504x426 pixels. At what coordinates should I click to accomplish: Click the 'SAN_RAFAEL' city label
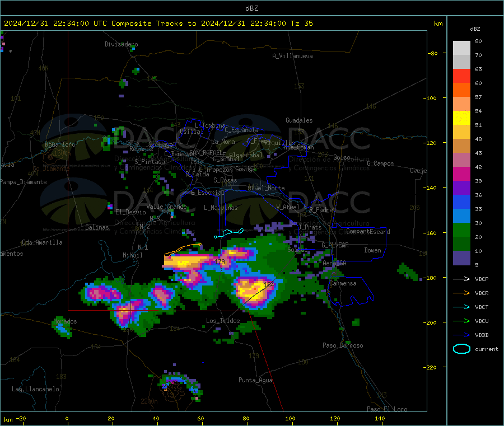coord(206,153)
